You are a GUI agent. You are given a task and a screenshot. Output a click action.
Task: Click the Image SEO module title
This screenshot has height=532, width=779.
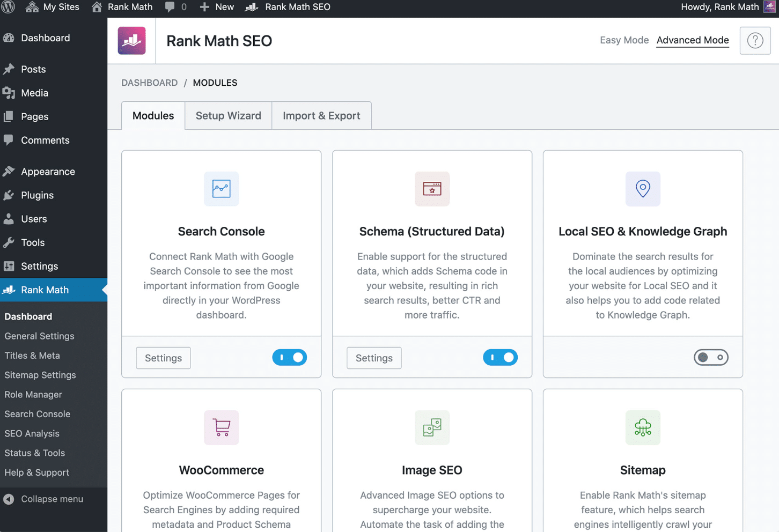point(432,470)
